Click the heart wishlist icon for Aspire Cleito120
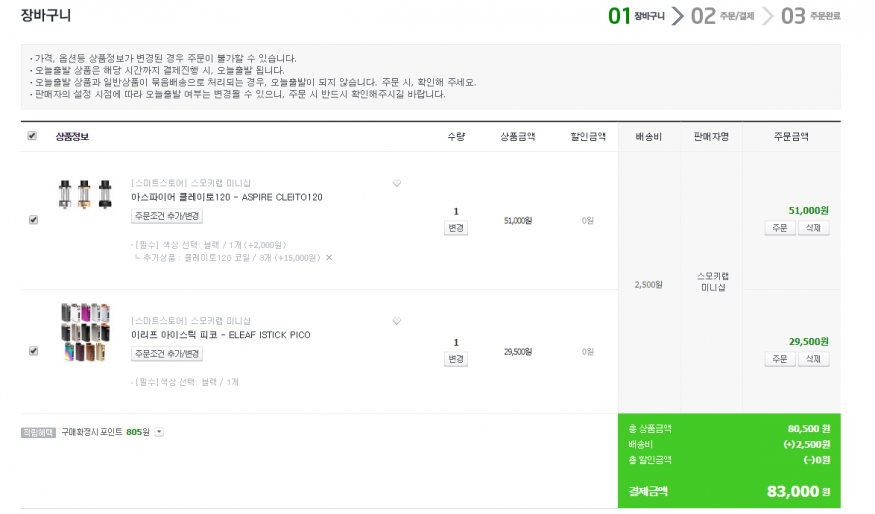 coord(396,183)
